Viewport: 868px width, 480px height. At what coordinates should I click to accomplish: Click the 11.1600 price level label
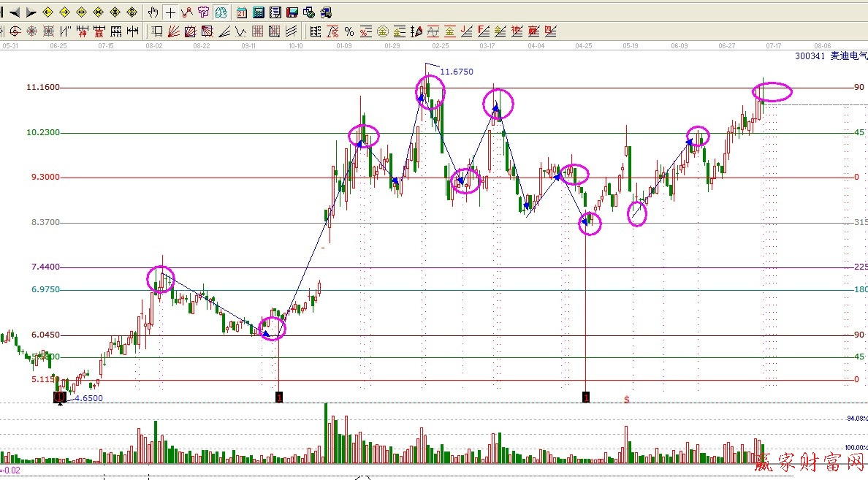(43, 88)
